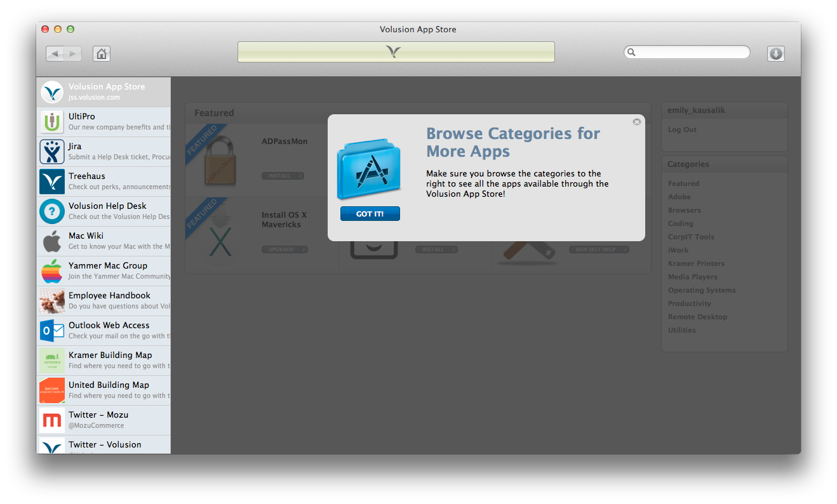Click the 'Browse Categories for More Apps' heading
This screenshot has height=504, width=837.
(x=513, y=142)
